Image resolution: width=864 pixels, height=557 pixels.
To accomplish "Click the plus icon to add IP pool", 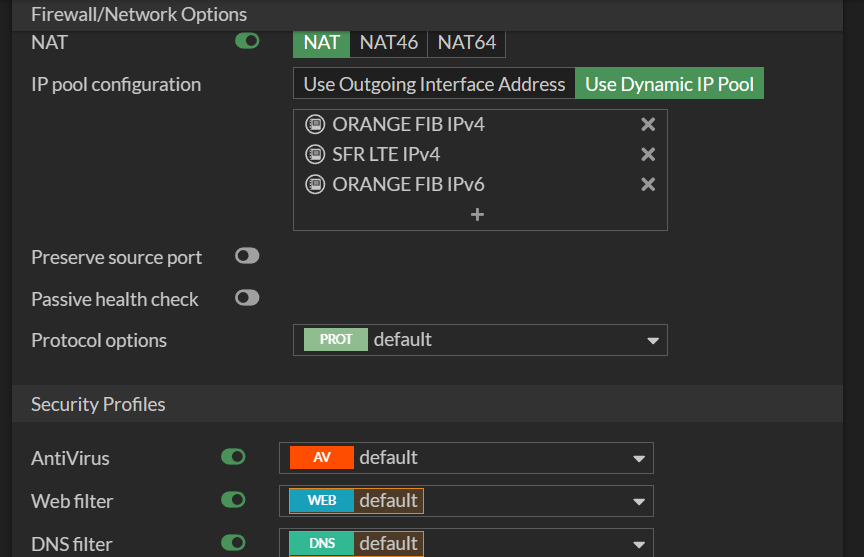I will pyautogui.click(x=477, y=215).
